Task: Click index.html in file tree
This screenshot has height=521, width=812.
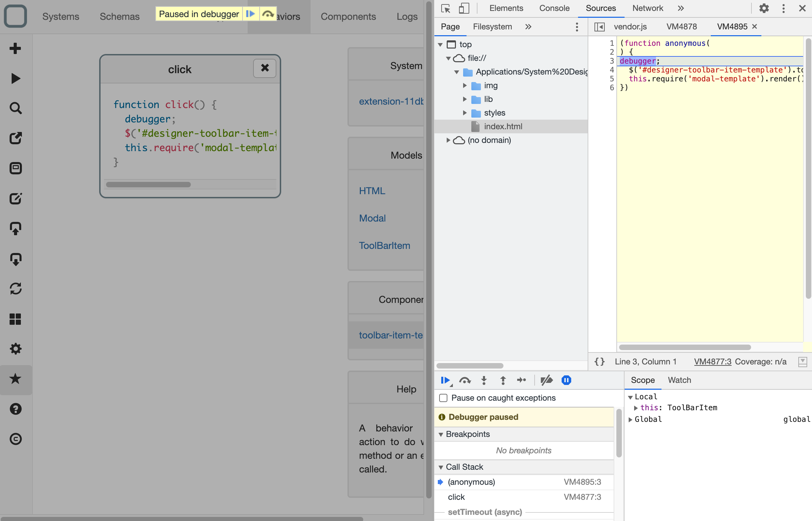Action: tap(503, 126)
